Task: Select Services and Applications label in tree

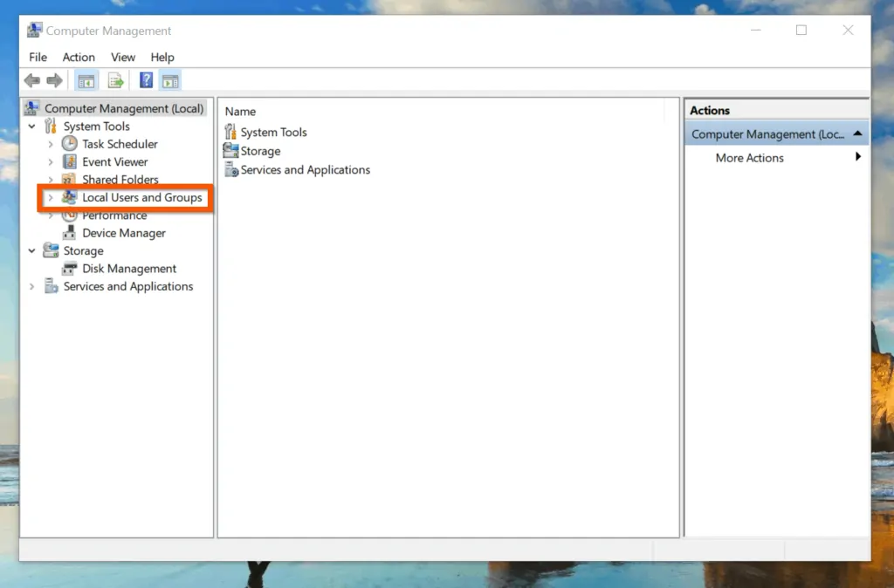Action: coord(128,286)
